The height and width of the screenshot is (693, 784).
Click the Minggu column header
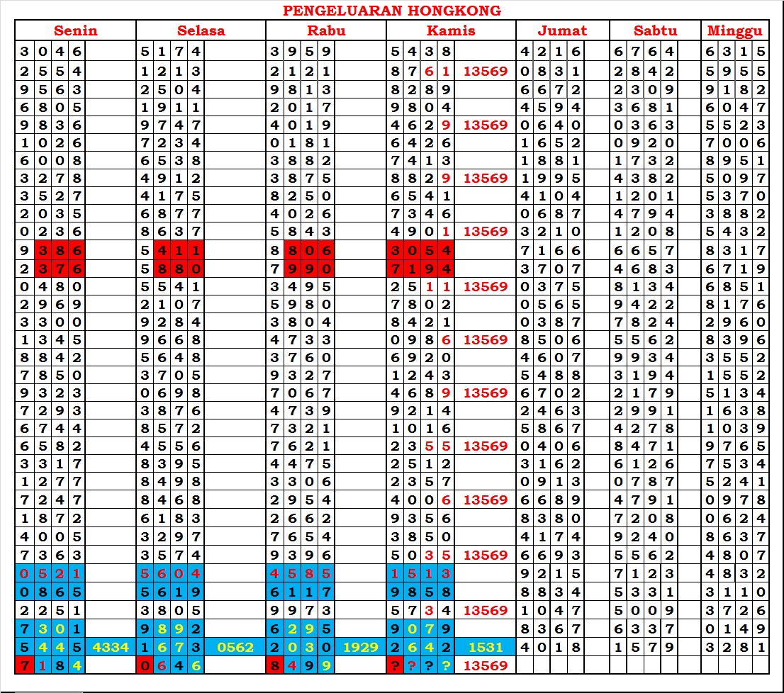pyautogui.click(x=735, y=30)
